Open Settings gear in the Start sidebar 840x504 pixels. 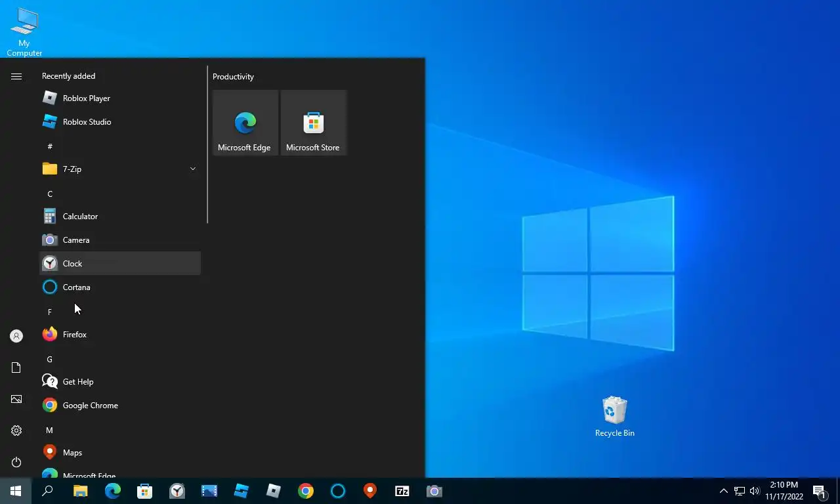coord(16,430)
